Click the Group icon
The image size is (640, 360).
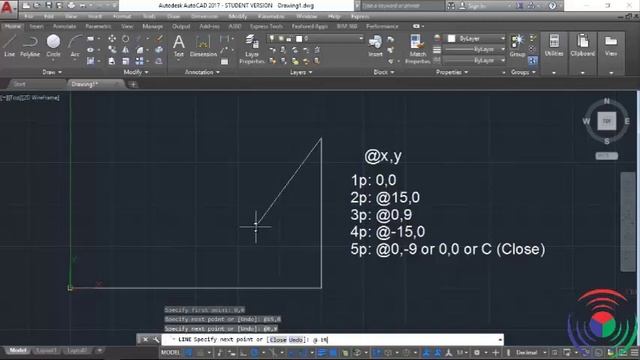tap(517, 45)
